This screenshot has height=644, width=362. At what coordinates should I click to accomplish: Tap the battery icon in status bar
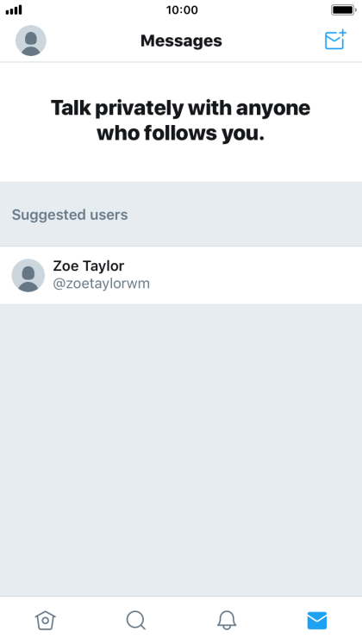343,9
